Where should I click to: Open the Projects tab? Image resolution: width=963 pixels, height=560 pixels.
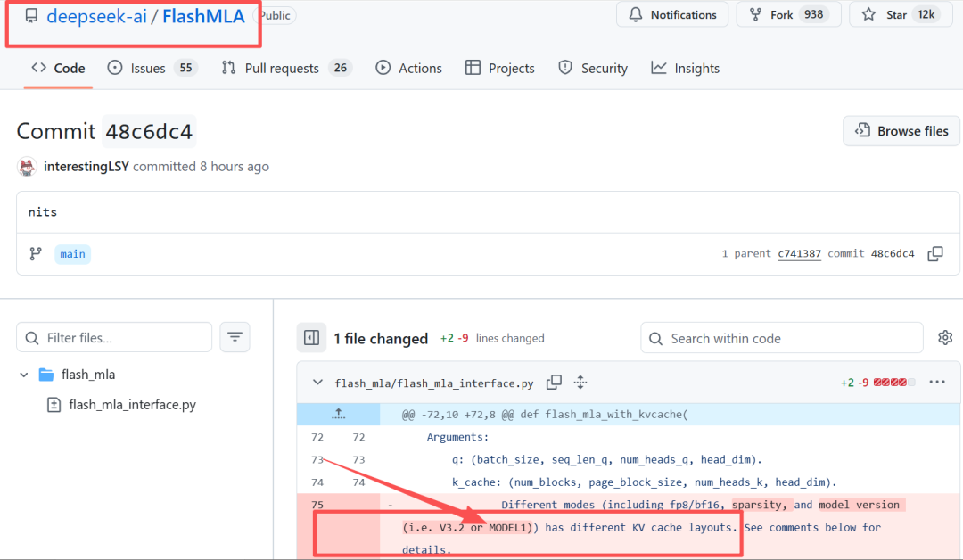(x=500, y=68)
